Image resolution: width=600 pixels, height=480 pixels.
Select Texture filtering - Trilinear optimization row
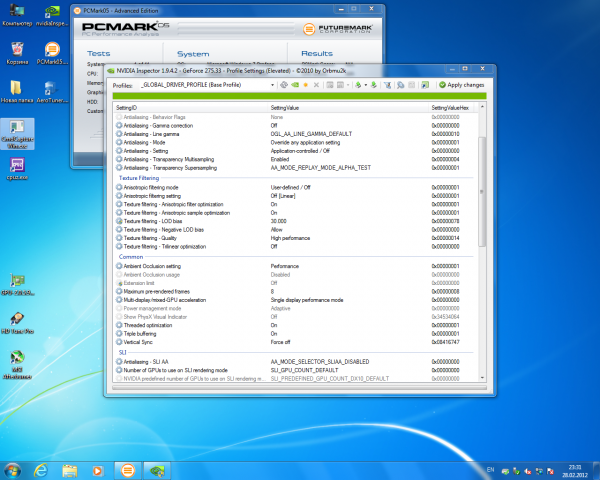pos(295,247)
